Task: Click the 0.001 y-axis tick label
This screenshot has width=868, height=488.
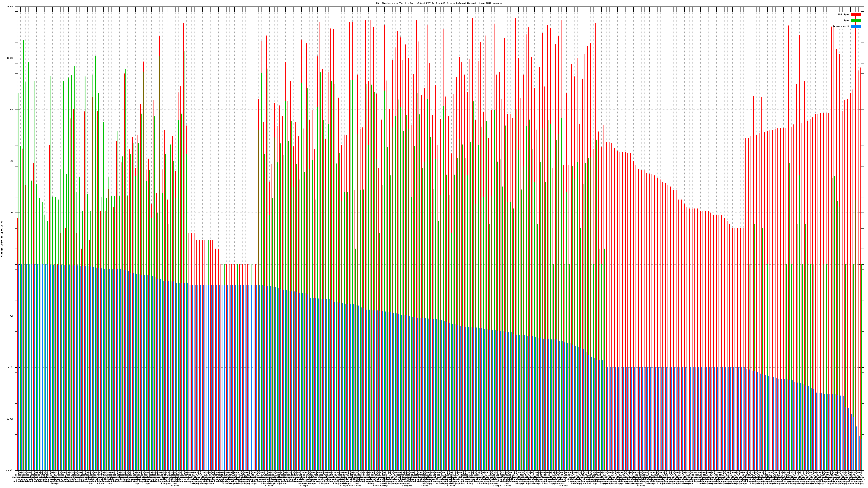Action: pyautogui.click(x=11, y=419)
